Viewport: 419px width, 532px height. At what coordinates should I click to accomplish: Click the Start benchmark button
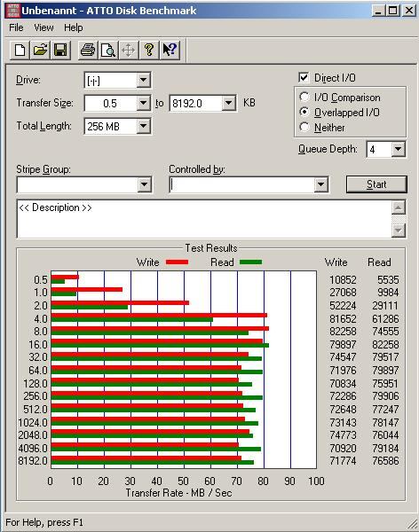[x=376, y=184]
